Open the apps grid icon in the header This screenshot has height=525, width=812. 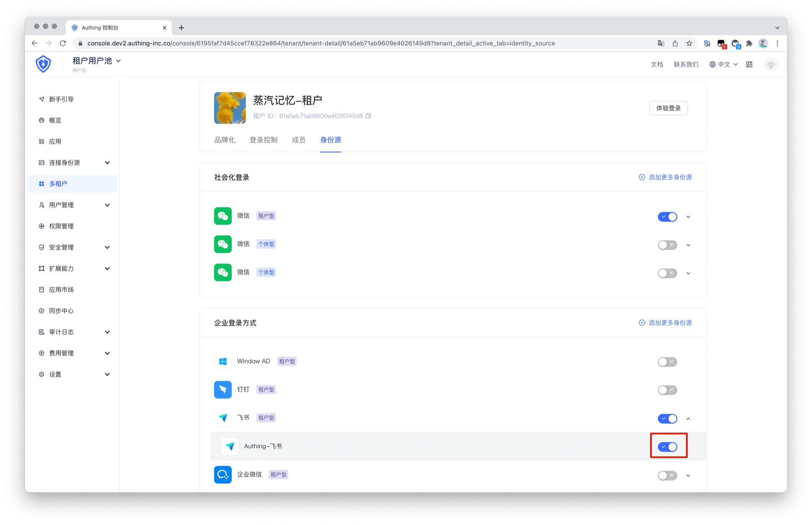pos(749,64)
